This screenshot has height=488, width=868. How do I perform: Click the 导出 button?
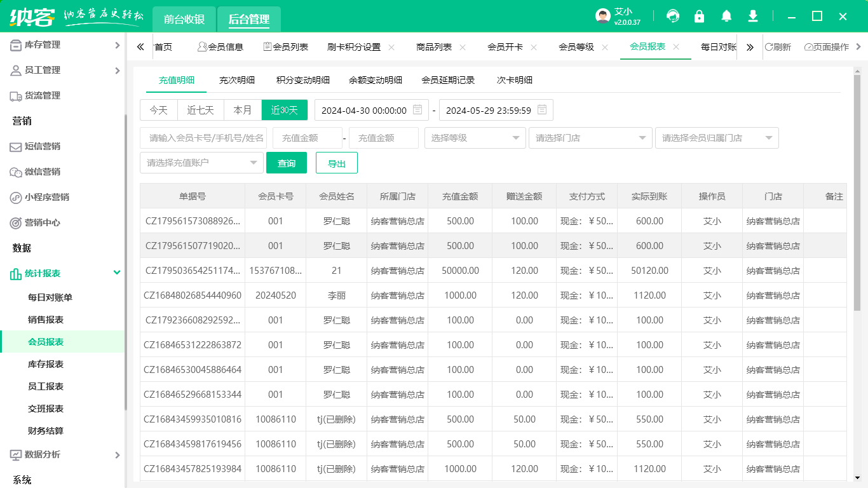click(x=337, y=163)
